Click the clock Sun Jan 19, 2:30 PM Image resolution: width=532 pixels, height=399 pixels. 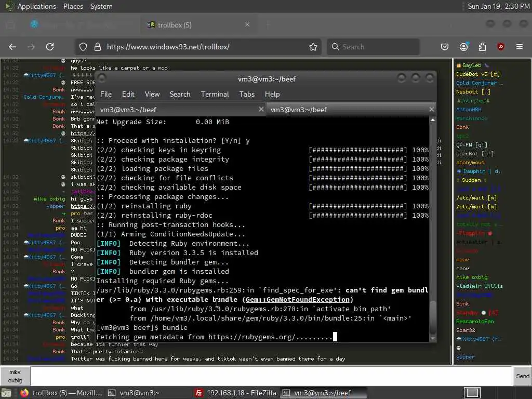498,6
